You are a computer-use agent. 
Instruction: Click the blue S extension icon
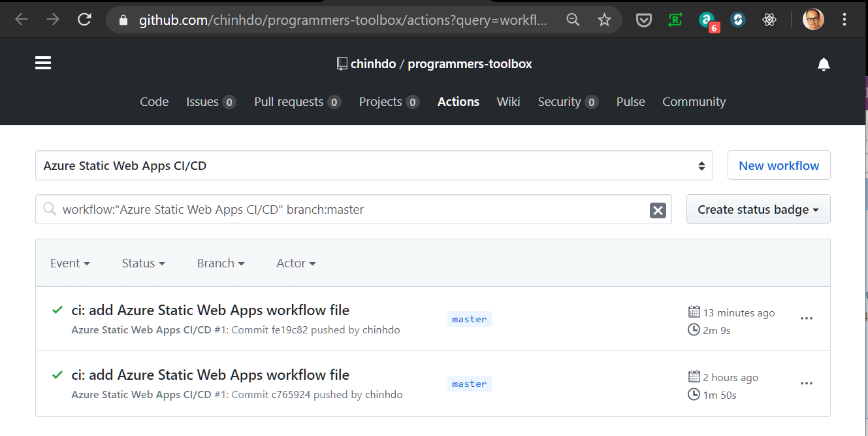pos(738,20)
